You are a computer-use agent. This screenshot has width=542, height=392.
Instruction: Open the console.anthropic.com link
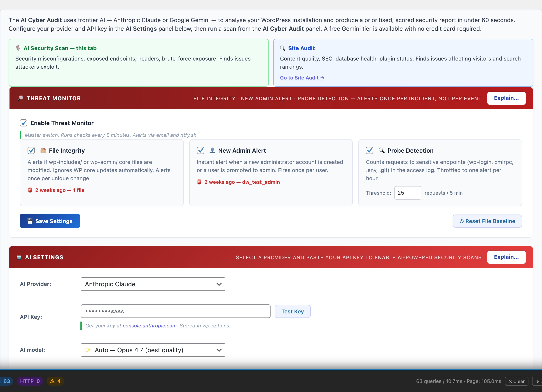tap(150, 326)
